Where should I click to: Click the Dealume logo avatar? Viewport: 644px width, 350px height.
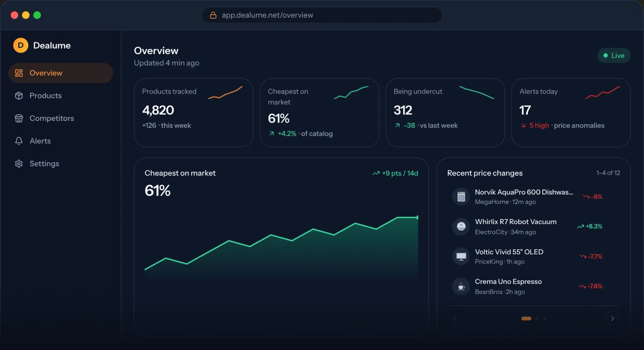[20, 45]
